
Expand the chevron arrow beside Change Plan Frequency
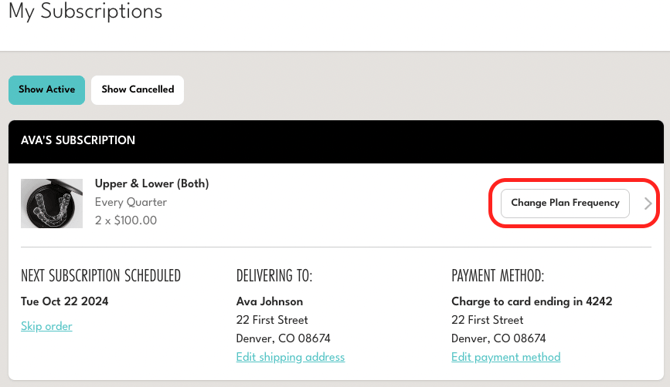point(648,203)
